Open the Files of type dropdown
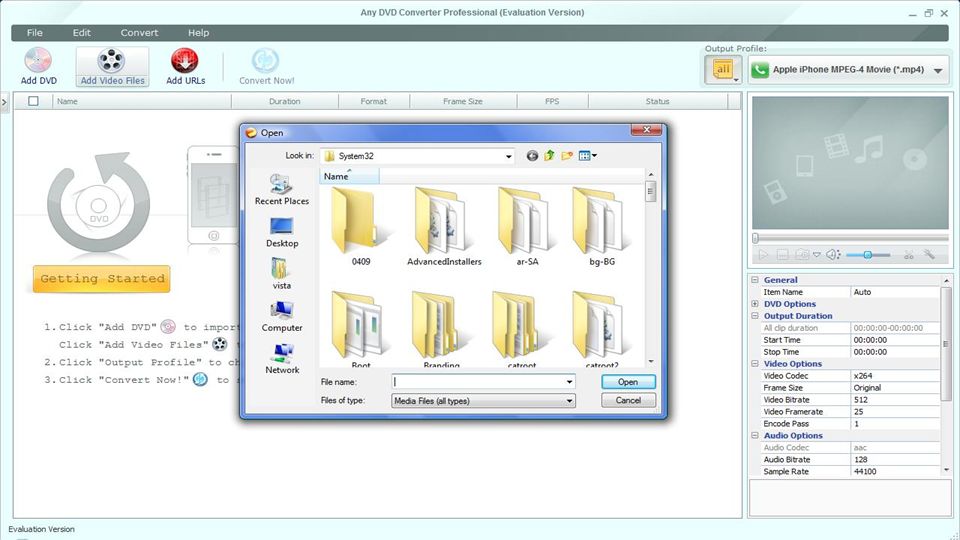Viewport: 960px width, 540px height. click(x=569, y=401)
